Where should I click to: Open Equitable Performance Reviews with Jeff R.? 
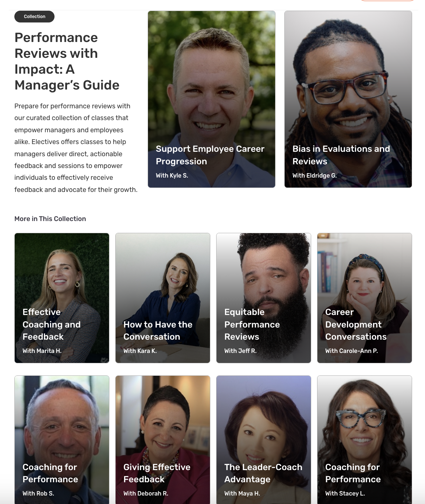coord(264,298)
